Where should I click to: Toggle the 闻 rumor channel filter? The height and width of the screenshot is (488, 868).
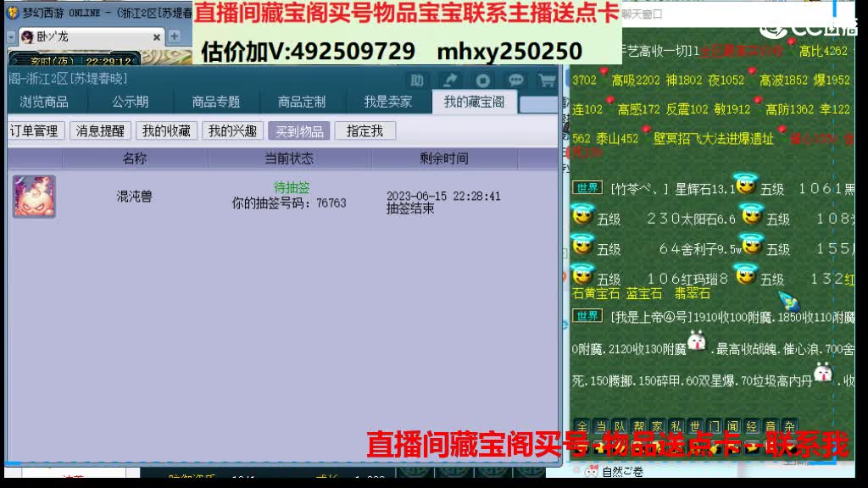[733, 426]
